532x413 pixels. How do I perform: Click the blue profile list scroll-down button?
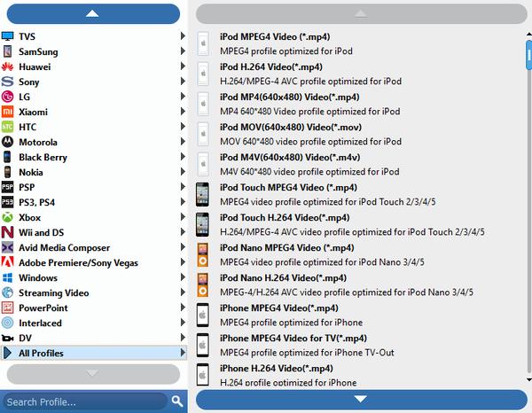362,399
